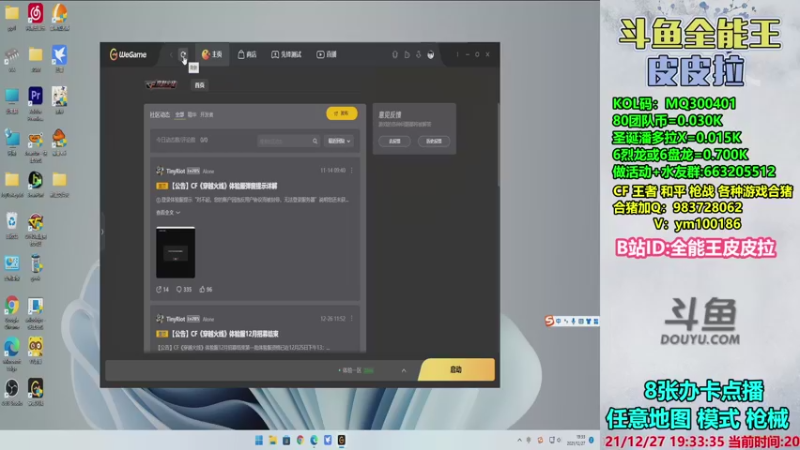This screenshot has width=800, height=450.
Task: Open more options on the 11-14 post
Action: tap(352, 170)
